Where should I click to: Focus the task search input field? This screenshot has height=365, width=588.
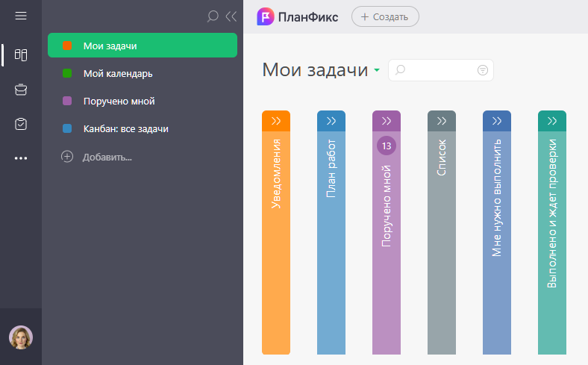[x=440, y=70]
